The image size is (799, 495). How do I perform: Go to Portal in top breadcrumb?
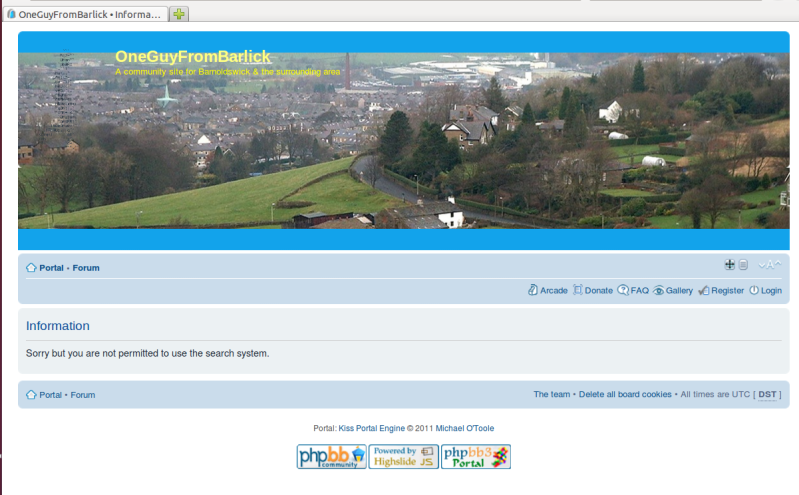pyautogui.click(x=51, y=268)
